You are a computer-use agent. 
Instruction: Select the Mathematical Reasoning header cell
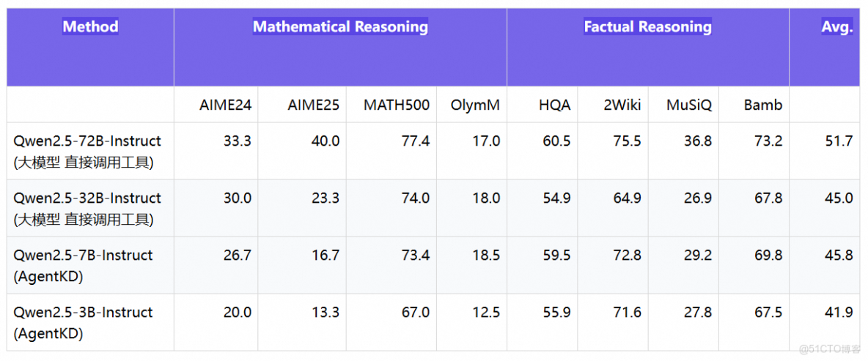point(340,27)
